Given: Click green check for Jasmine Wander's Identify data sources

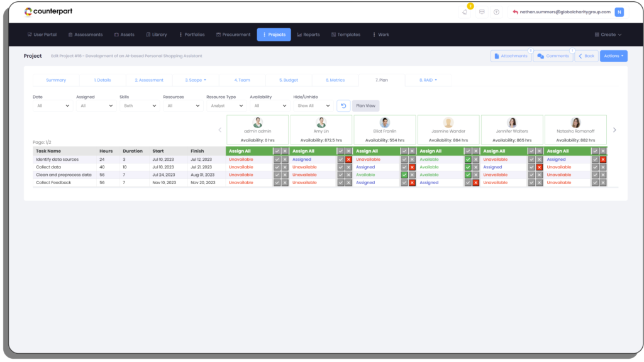Looking at the screenshot, I should 467,160.
